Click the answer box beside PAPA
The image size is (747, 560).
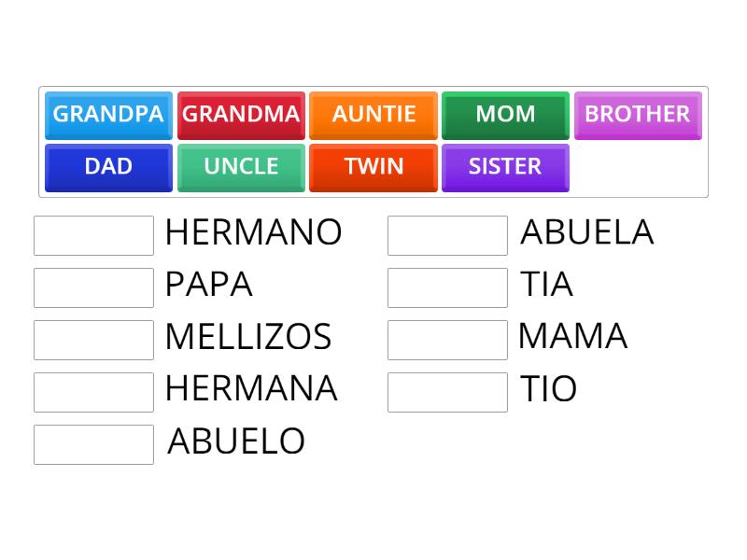[93, 287]
